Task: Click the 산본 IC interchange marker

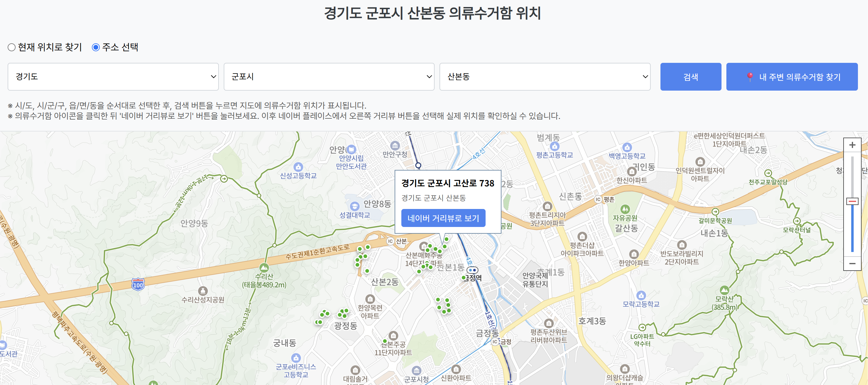Action: tap(390, 241)
